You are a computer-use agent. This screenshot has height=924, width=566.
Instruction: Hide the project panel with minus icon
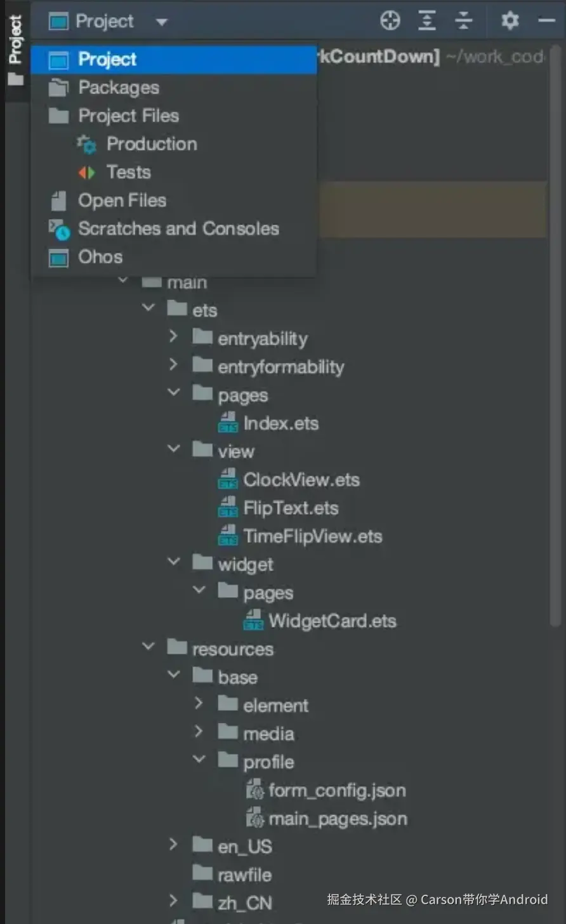click(x=546, y=21)
